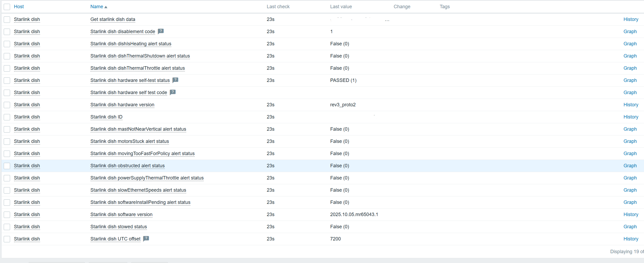Image resolution: width=644 pixels, height=263 pixels.
Task: Open History for Starlink dish hardware version
Action: [631, 105]
